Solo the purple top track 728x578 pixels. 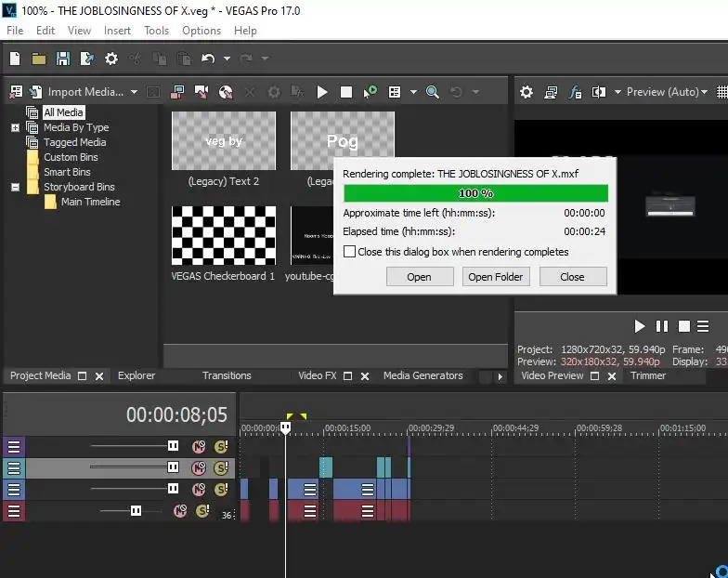[221, 446]
